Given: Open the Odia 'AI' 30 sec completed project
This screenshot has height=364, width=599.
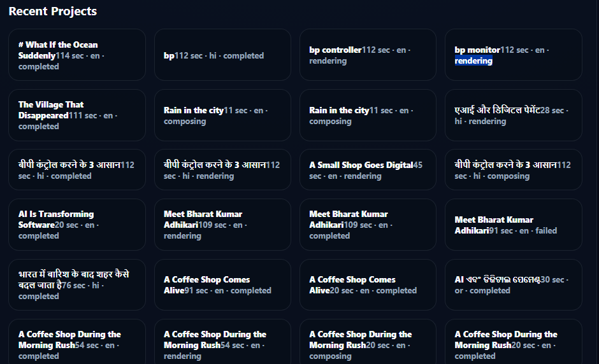Looking at the screenshot, I should [514, 284].
